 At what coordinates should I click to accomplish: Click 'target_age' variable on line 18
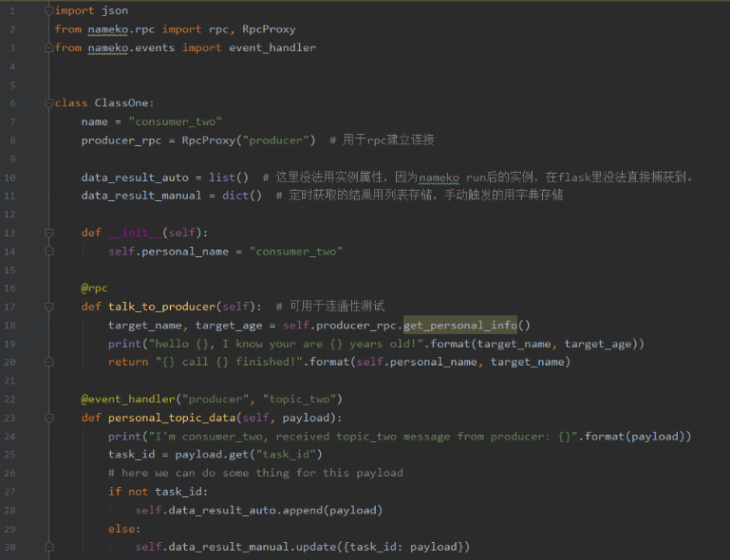pos(229,326)
